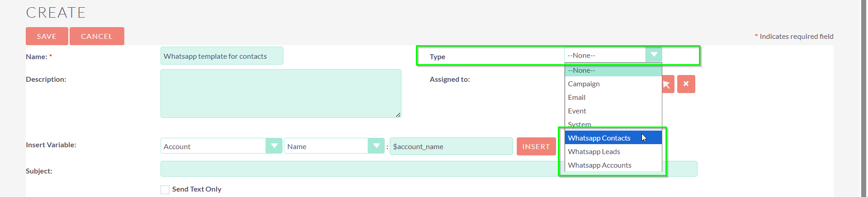Image resolution: width=868 pixels, height=197 pixels.
Task: Click the $account_name variable field
Action: point(451,146)
